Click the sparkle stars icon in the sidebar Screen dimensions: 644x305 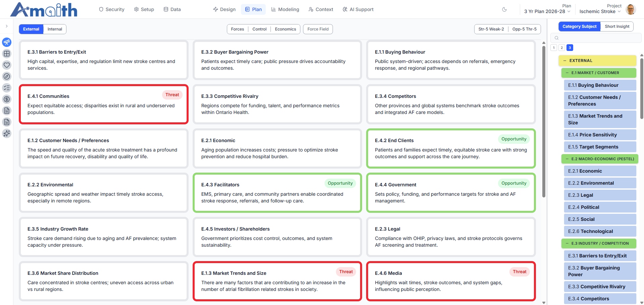(7, 133)
